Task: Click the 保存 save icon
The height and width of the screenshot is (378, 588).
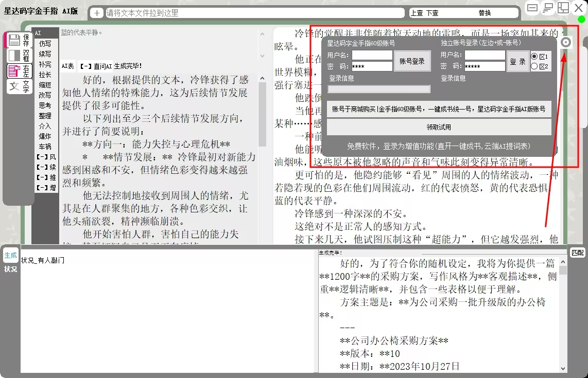Action: coord(19,40)
